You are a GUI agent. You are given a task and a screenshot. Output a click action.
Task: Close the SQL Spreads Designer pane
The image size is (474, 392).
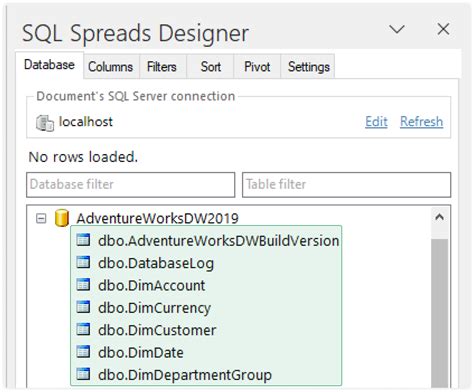point(443,29)
